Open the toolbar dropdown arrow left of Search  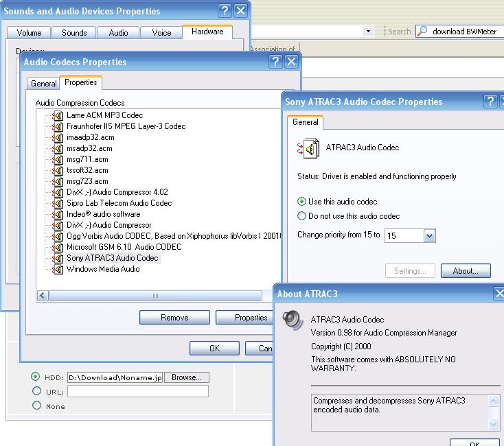pos(368,31)
